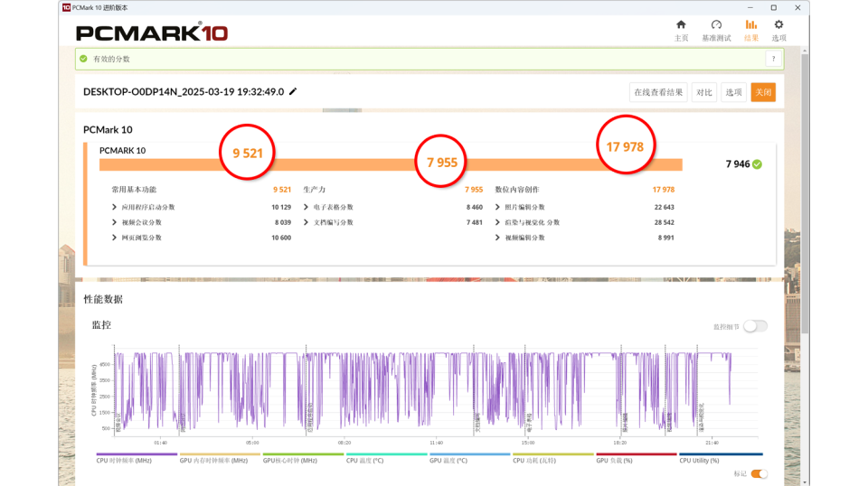Image resolution: width=868 pixels, height=486 pixels.
Task: Click the scrollbar up arrow
Action: point(805,51)
